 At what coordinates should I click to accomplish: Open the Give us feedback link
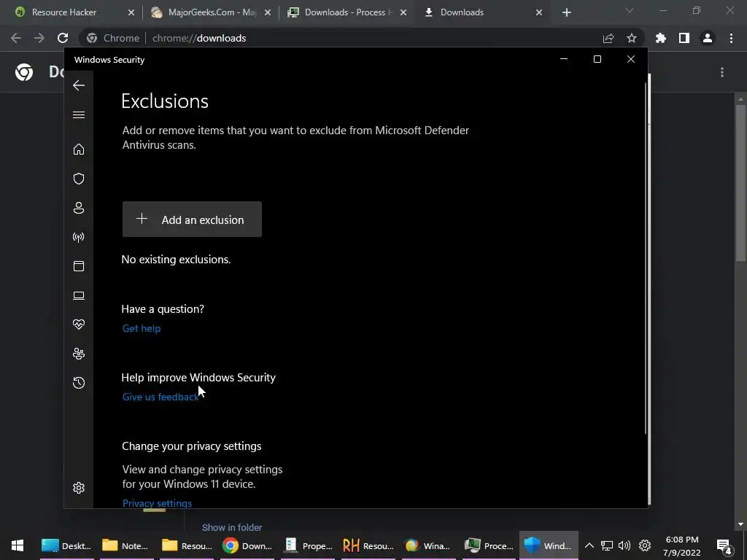160,397
